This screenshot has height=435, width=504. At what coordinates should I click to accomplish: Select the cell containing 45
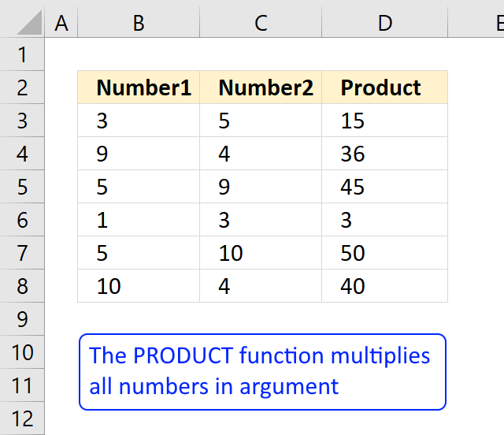385,187
